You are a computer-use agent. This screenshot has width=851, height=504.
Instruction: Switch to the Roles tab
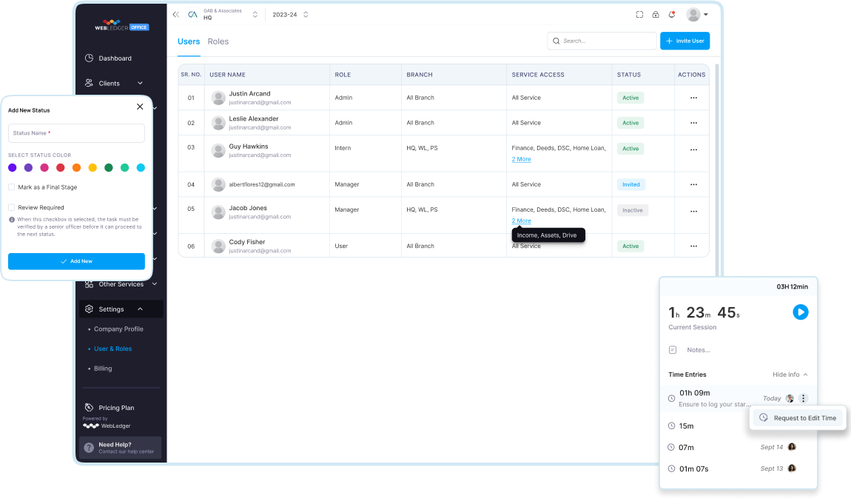[x=218, y=41]
